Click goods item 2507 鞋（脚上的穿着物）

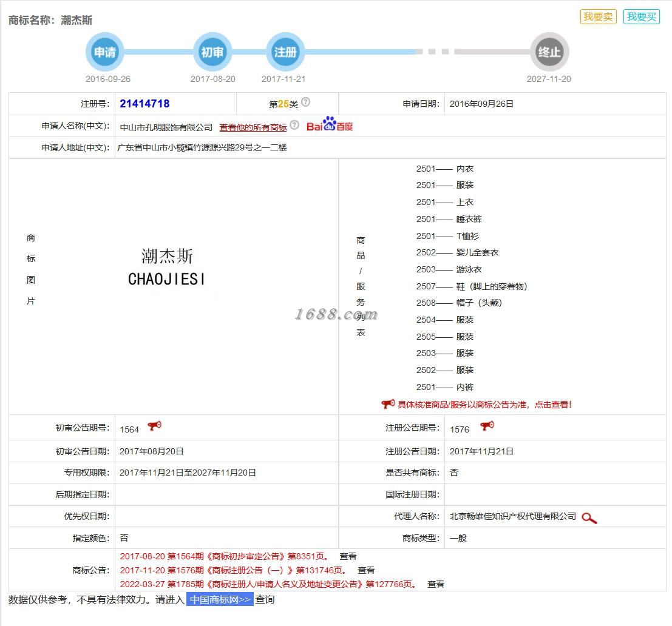click(x=472, y=286)
